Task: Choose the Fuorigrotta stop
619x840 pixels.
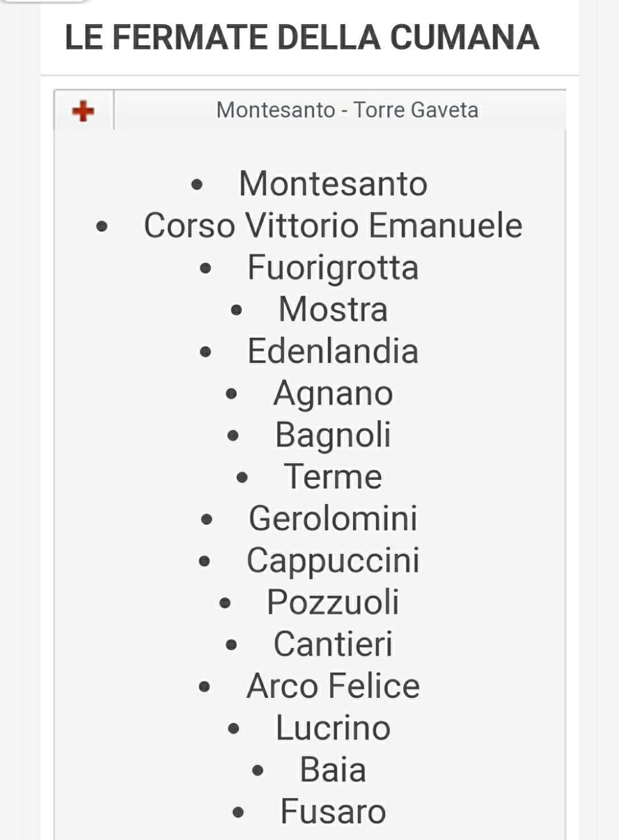Action: point(333,268)
